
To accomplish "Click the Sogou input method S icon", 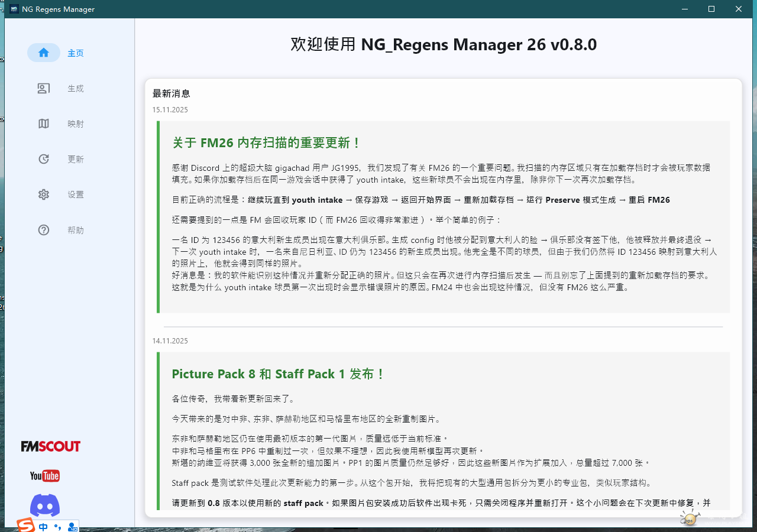I will coord(25,525).
